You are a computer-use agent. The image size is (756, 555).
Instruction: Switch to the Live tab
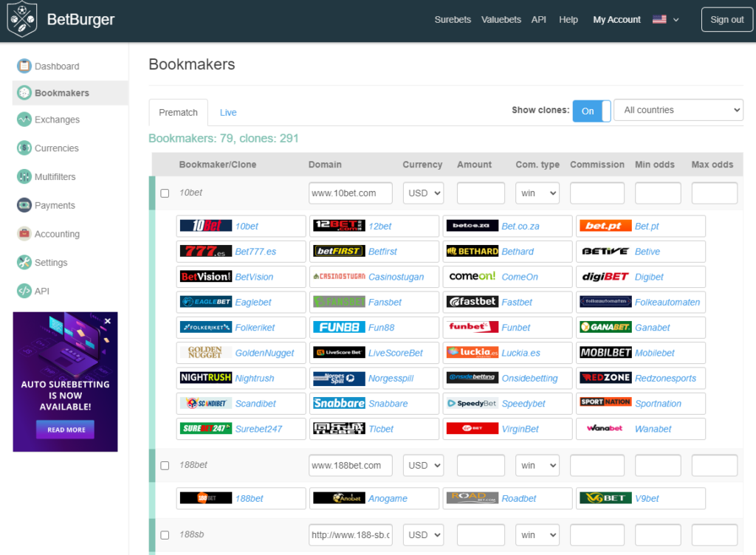click(x=228, y=112)
